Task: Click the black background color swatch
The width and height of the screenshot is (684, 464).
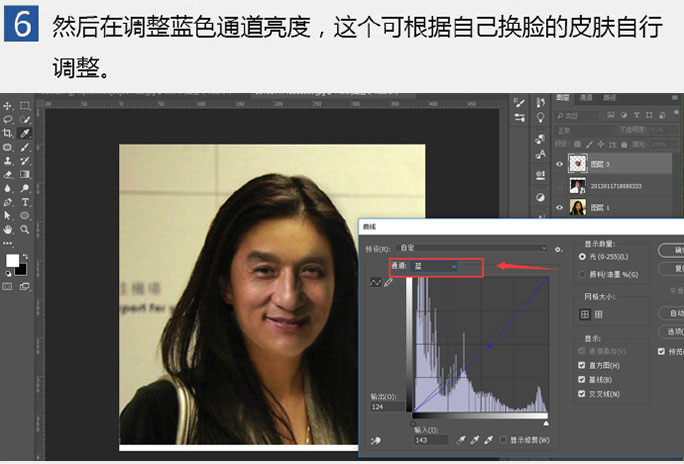Action: 21,270
